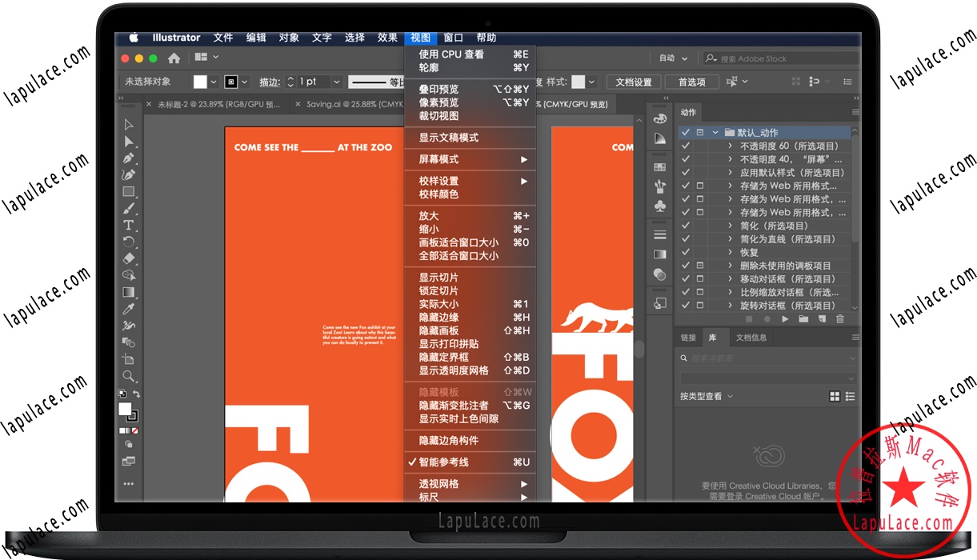Delete selected action with trash icon
This screenshot has width=977, height=560.
click(840, 319)
